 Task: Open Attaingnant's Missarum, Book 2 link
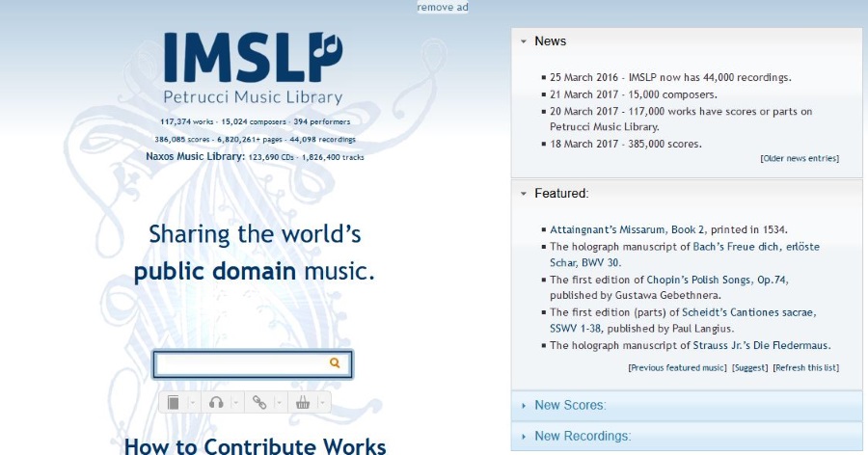[x=627, y=229]
